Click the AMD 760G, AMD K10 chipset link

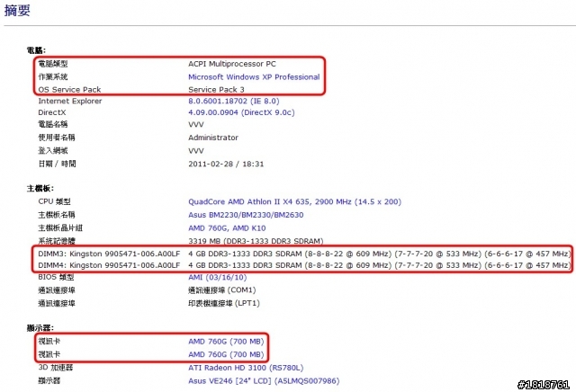tap(227, 228)
